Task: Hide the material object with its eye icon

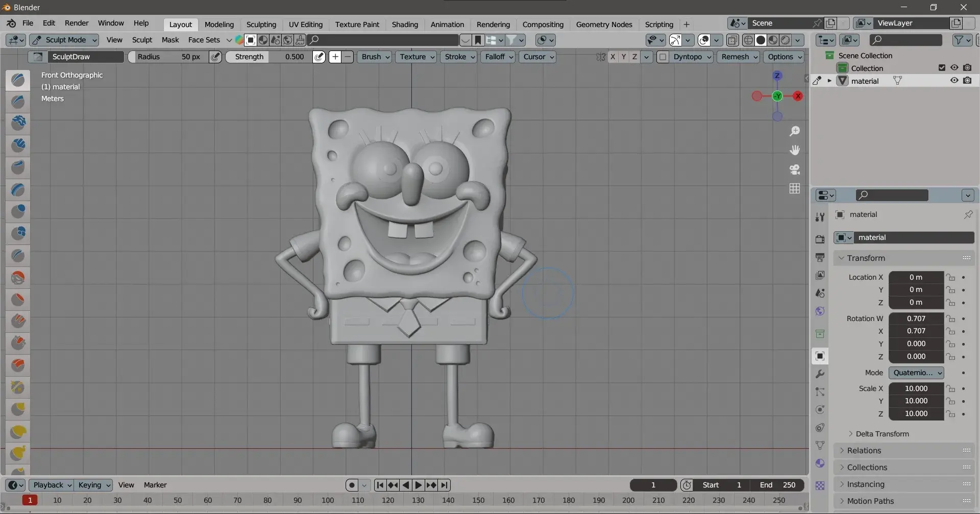Action: [954, 80]
